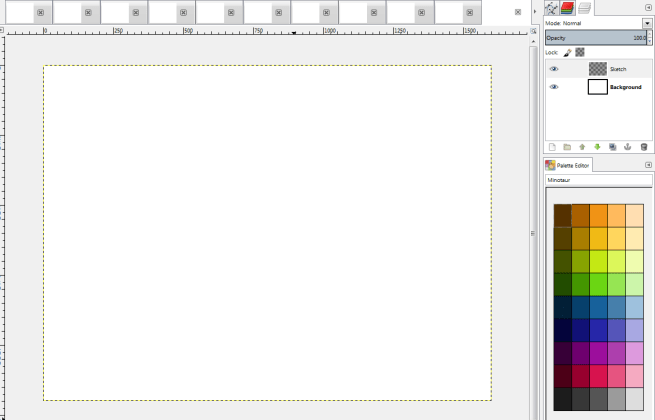This screenshot has height=420, width=655.
Task: Delete the layer using the trash icon
Action: [x=644, y=147]
